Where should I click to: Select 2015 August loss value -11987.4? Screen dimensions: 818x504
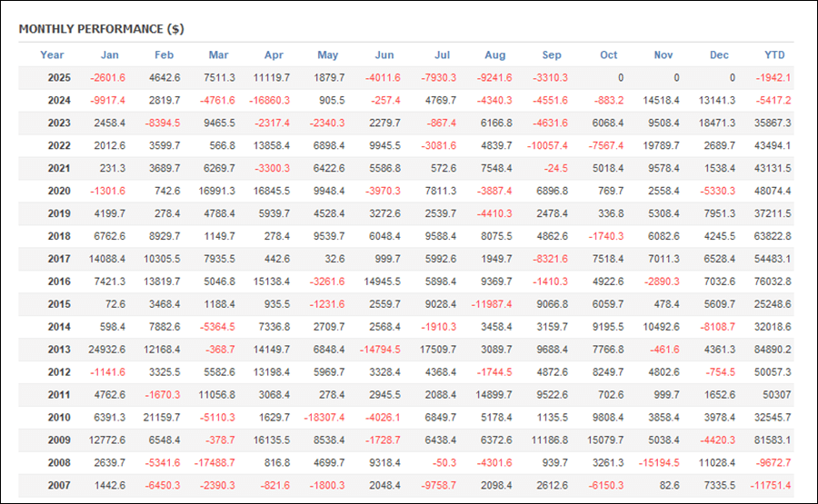[x=491, y=305]
